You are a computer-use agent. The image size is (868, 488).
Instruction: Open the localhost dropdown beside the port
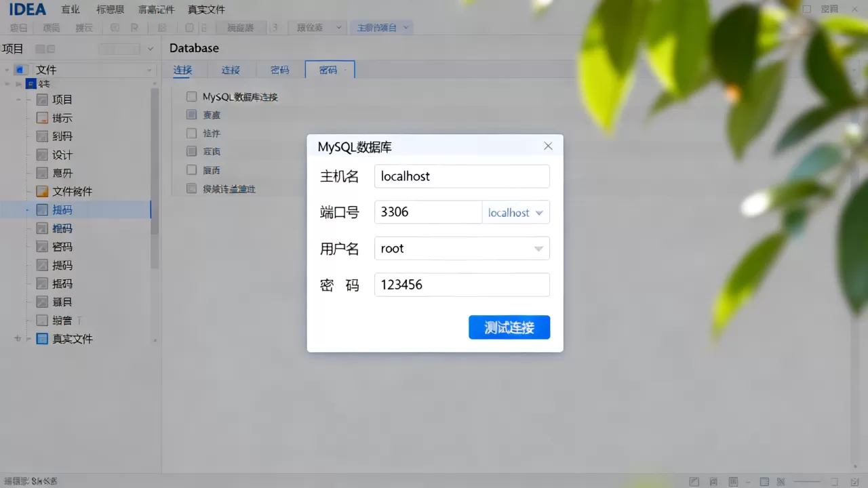click(x=515, y=212)
